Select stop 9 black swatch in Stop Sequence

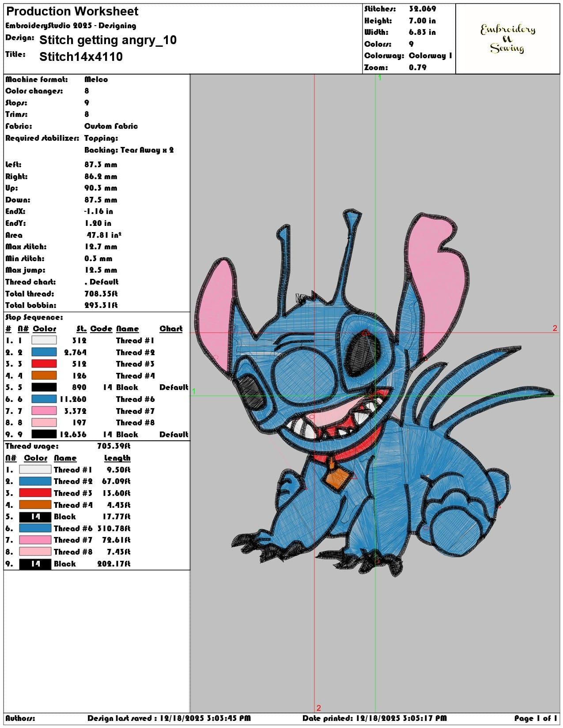tap(44, 434)
